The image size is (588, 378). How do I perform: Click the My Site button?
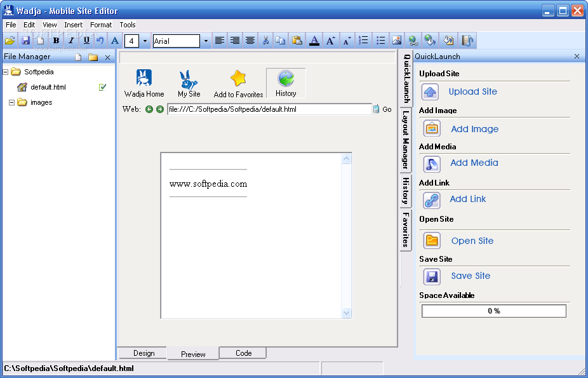click(x=189, y=83)
